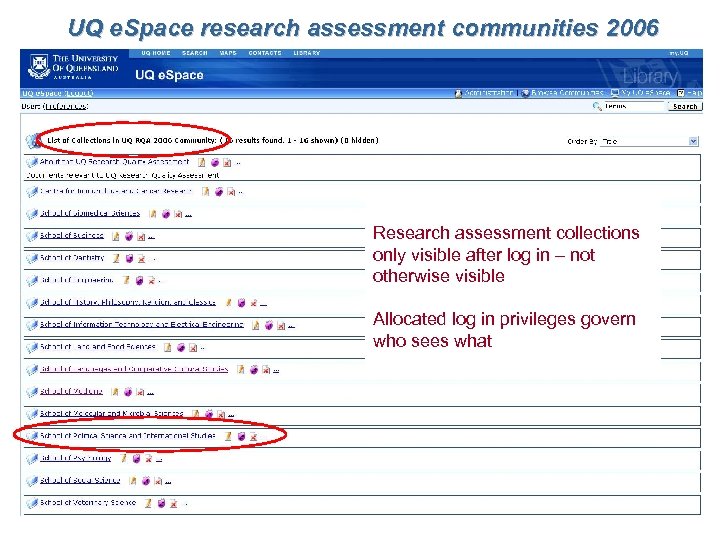Open the School of Land and Food Sciences collection
720x540 pixels.
click(98, 347)
